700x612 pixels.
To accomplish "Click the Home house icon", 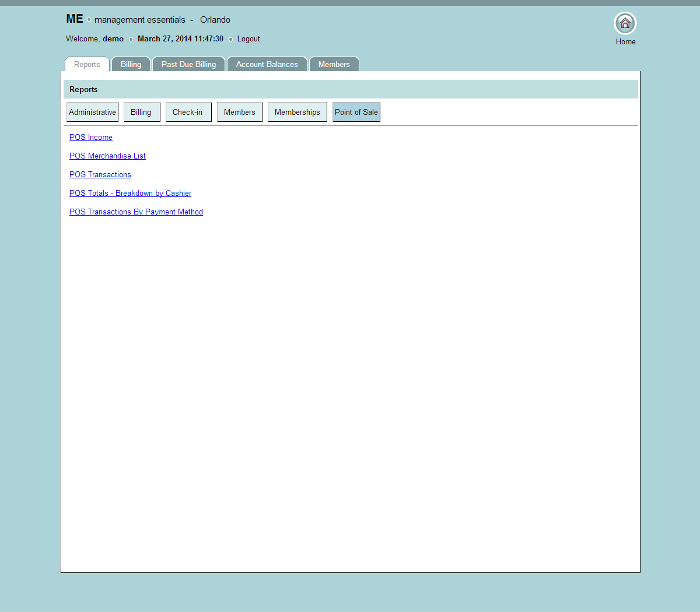I will (x=625, y=23).
